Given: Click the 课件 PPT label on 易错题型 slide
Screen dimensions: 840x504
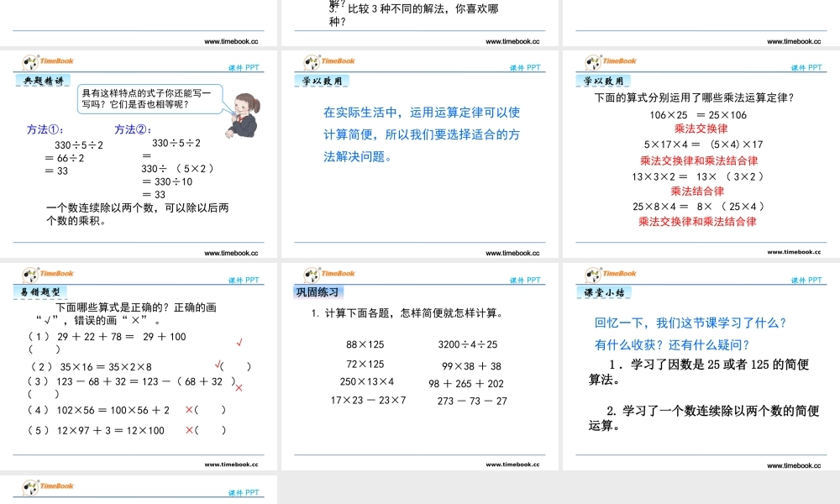Looking at the screenshot, I should 244,281.
